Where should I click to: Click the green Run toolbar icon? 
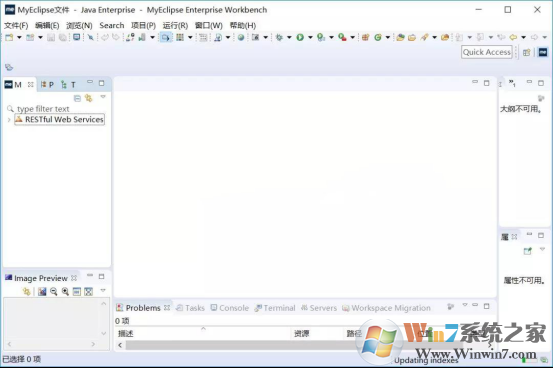(300, 37)
